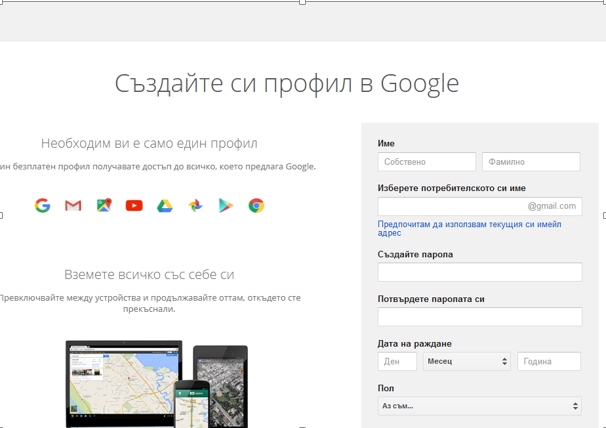Click the YouTube play icon

pyautogui.click(x=134, y=206)
